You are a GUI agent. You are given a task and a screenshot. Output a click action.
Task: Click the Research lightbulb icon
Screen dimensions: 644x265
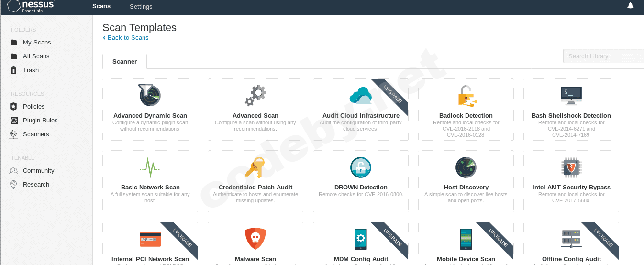pyautogui.click(x=14, y=185)
